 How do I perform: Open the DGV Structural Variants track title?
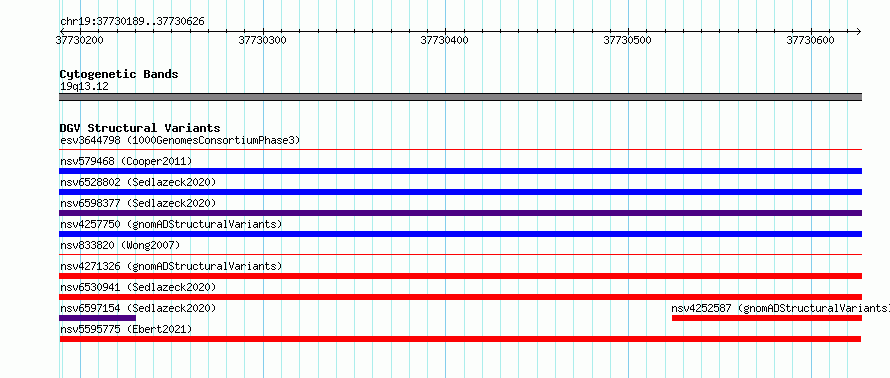(x=140, y=128)
